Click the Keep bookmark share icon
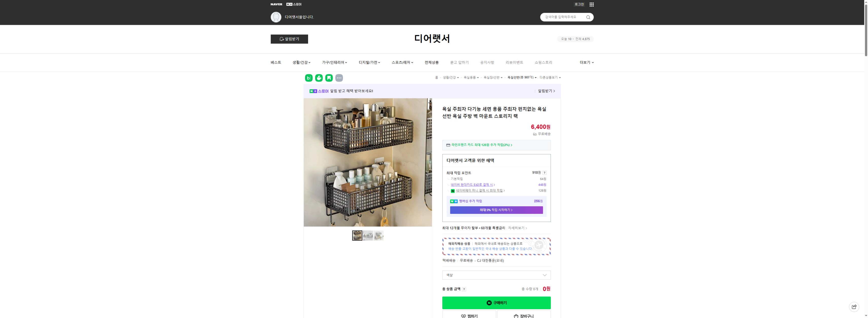 click(329, 78)
